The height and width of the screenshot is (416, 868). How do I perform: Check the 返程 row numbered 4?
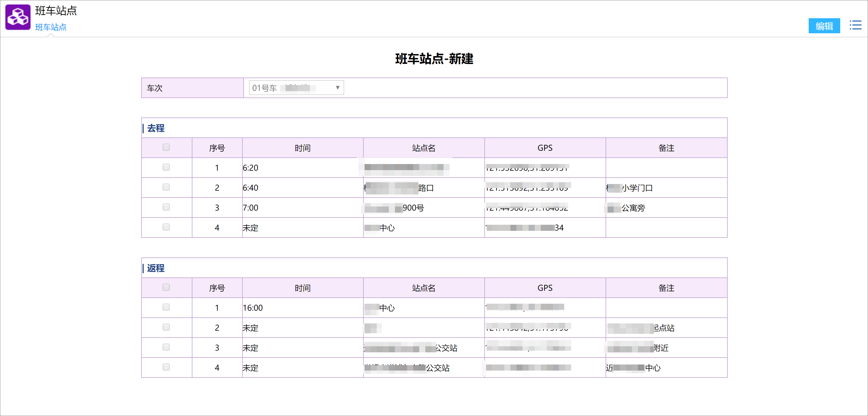(x=166, y=367)
